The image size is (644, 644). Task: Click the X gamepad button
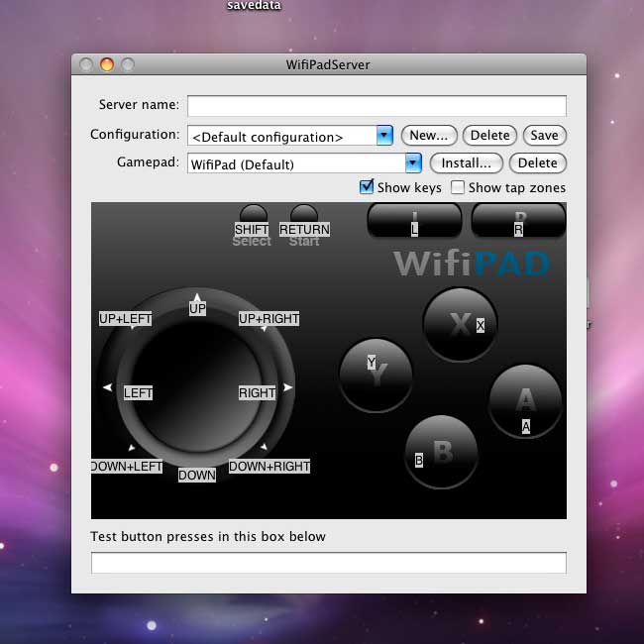coord(460,324)
